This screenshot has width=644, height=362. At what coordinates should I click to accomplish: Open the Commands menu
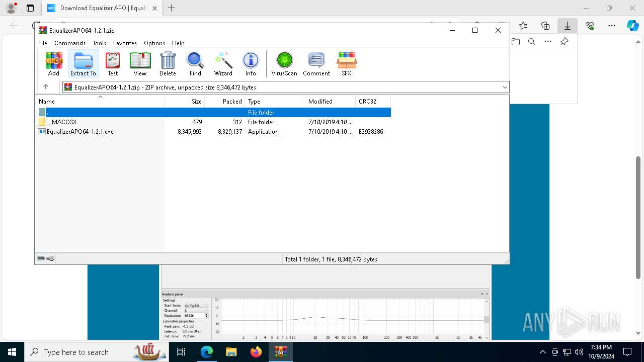coord(70,43)
